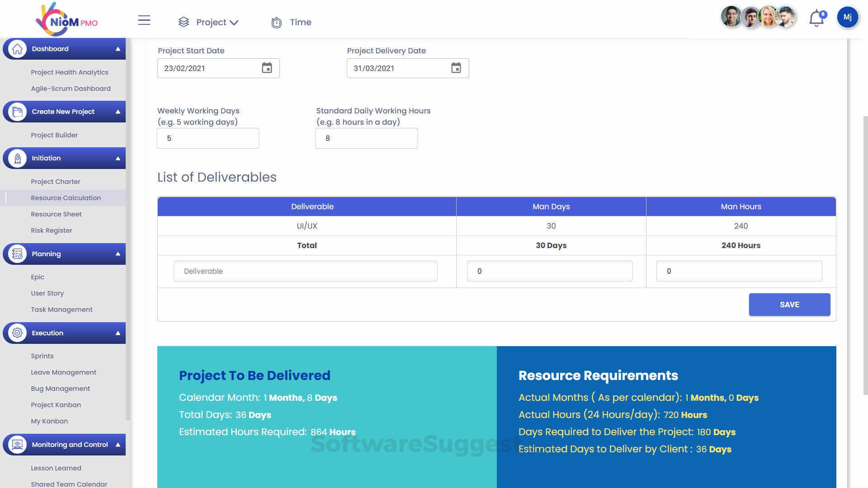Image resolution: width=868 pixels, height=488 pixels.
Task: Select the Initiation rocket icon
Action: 17,158
